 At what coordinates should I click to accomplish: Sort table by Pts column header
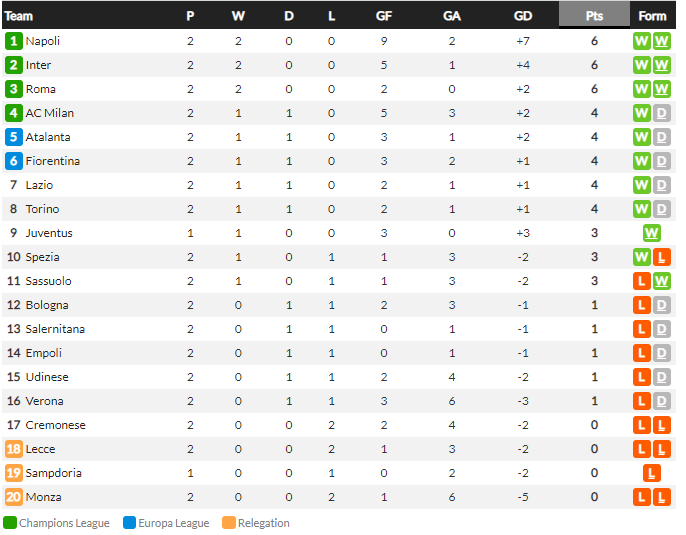point(594,15)
